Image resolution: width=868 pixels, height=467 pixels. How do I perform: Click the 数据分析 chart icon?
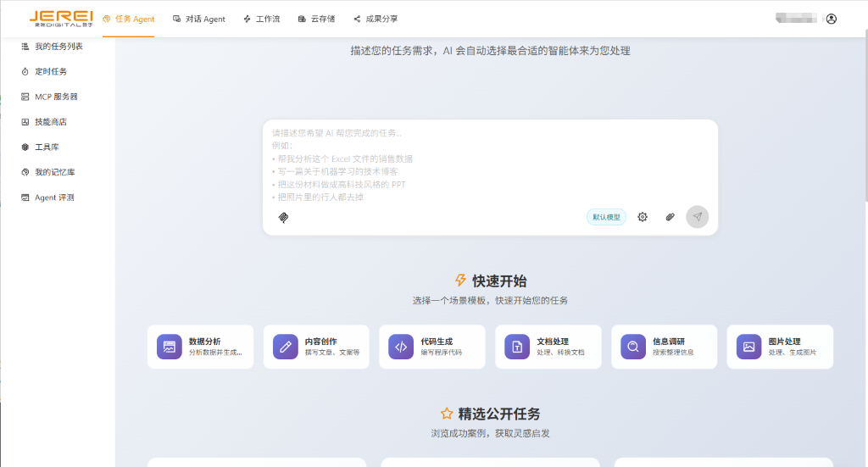(170, 347)
